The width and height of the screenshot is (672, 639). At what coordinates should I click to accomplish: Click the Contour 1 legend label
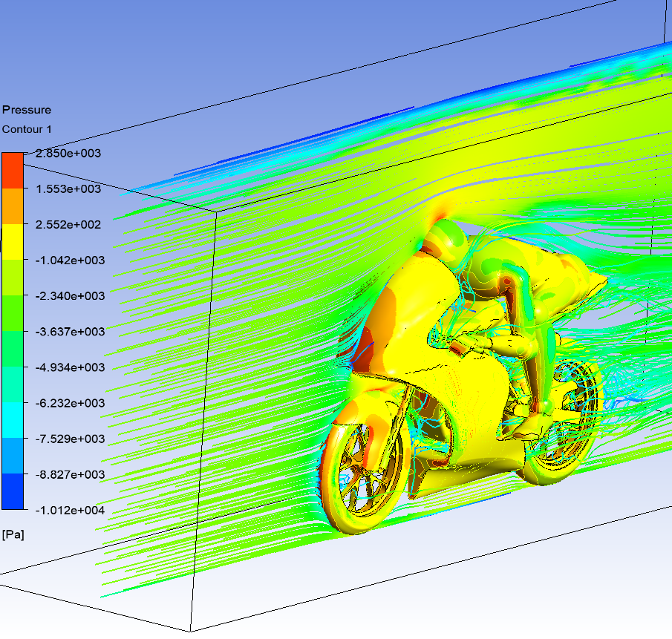(27, 129)
